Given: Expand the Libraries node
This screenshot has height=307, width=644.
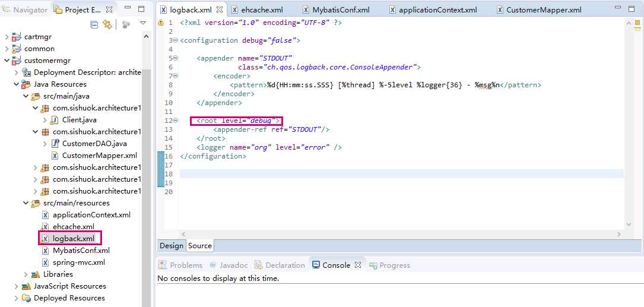Looking at the screenshot, I should coord(26,274).
